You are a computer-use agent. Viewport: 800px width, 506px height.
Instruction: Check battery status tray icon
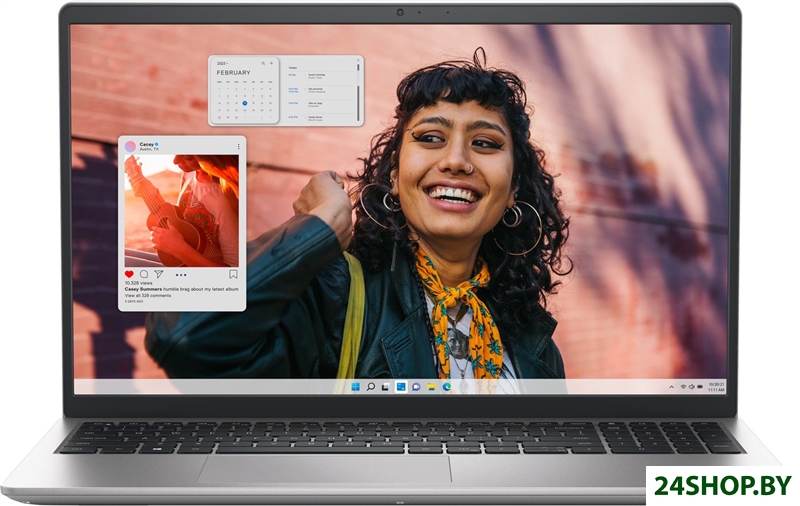point(701,387)
